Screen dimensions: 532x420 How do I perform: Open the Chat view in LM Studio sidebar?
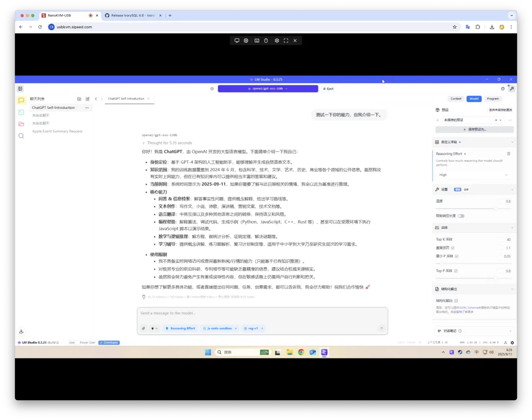pyautogui.click(x=21, y=100)
